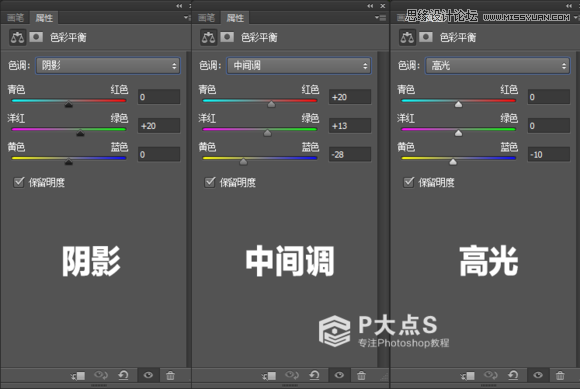Viewport: 580px width, 389px height.
Task: Click the +13 value field in 中间调 panel
Action: point(350,126)
